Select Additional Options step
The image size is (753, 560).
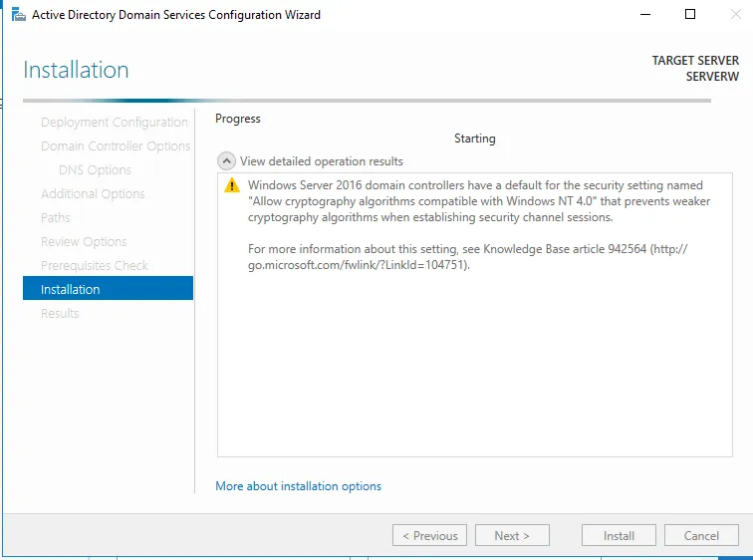(93, 194)
